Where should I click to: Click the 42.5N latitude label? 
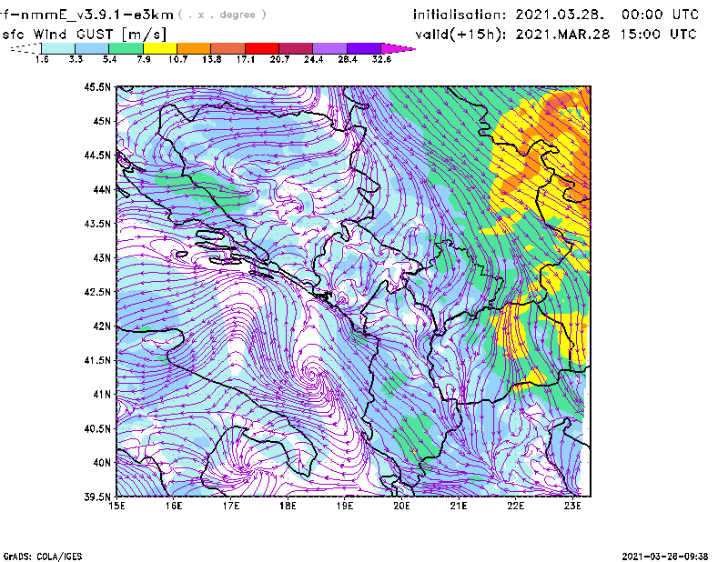(97, 292)
